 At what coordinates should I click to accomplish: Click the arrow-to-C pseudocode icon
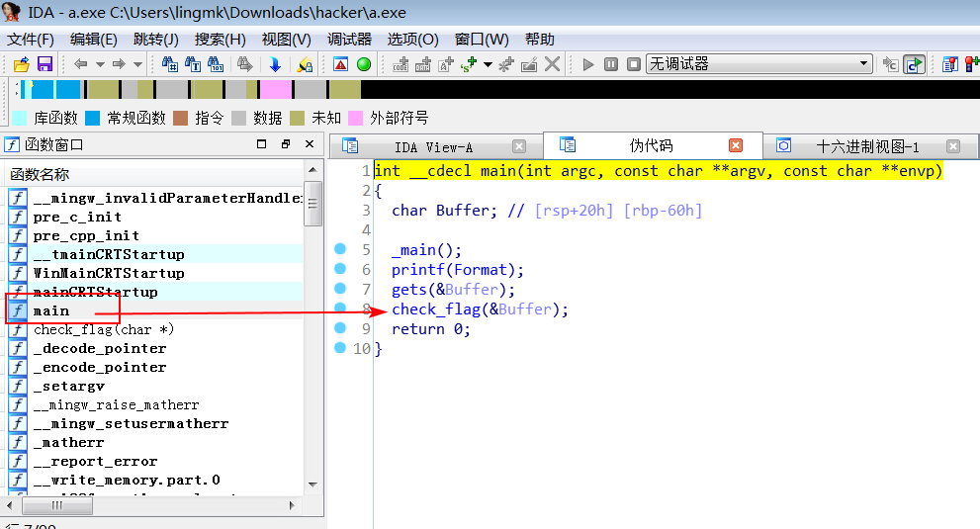(x=890, y=64)
